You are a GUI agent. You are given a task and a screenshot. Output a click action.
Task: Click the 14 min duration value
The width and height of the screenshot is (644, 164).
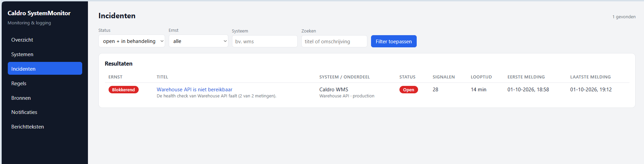(478, 90)
